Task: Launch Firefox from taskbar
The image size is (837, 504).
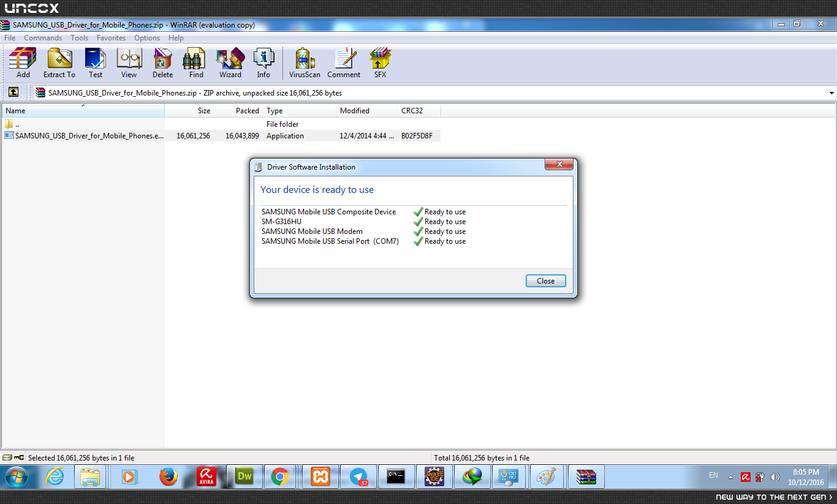Action: pos(168,476)
